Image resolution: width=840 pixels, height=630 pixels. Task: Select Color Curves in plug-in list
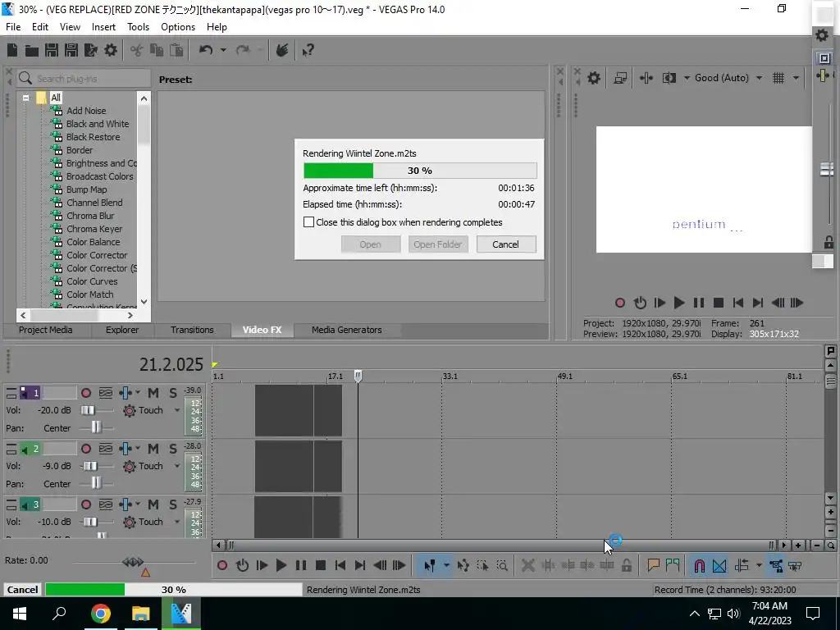point(92,281)
